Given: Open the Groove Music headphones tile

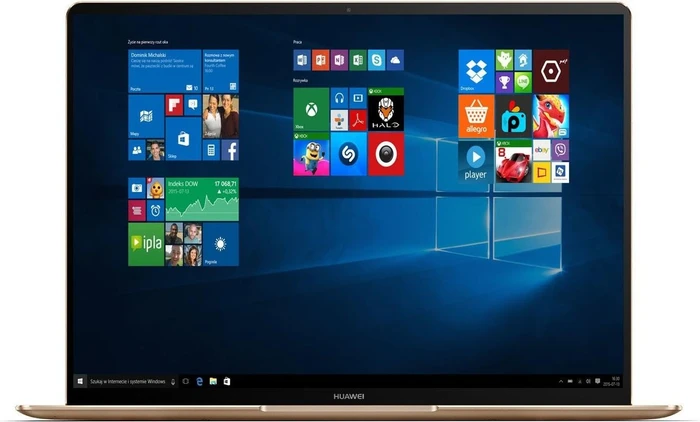Looking at the screenshot, I should (x=339, y=98).
